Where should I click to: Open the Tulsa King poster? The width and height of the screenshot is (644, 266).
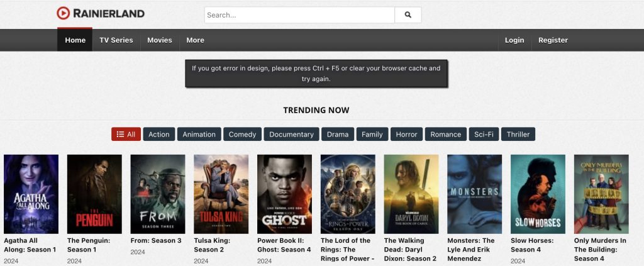click(221, 194)
